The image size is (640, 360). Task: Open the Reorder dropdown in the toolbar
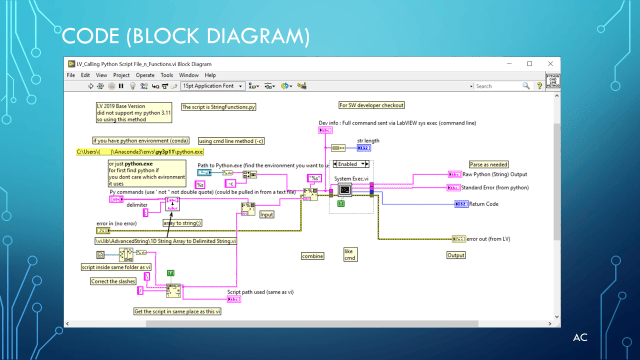(x=286, y=86)
